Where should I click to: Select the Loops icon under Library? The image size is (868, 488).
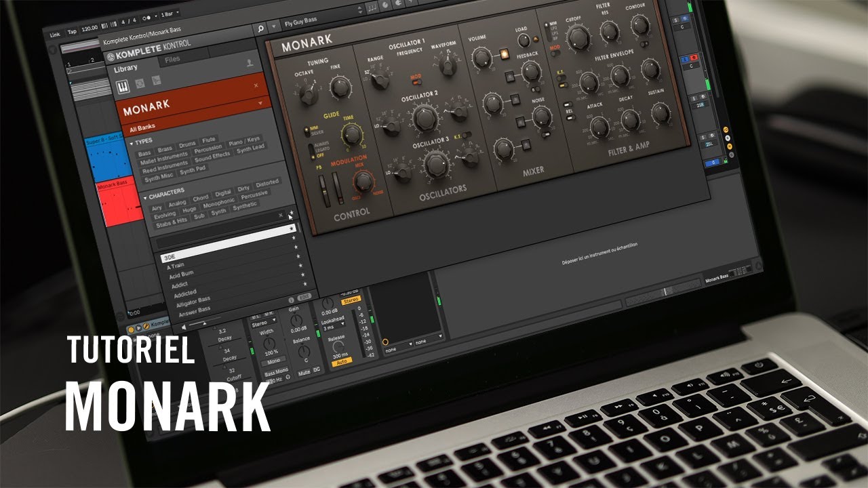140,85
